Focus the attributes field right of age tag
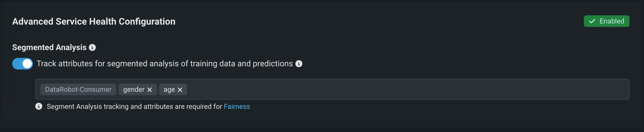 (203, 89)
